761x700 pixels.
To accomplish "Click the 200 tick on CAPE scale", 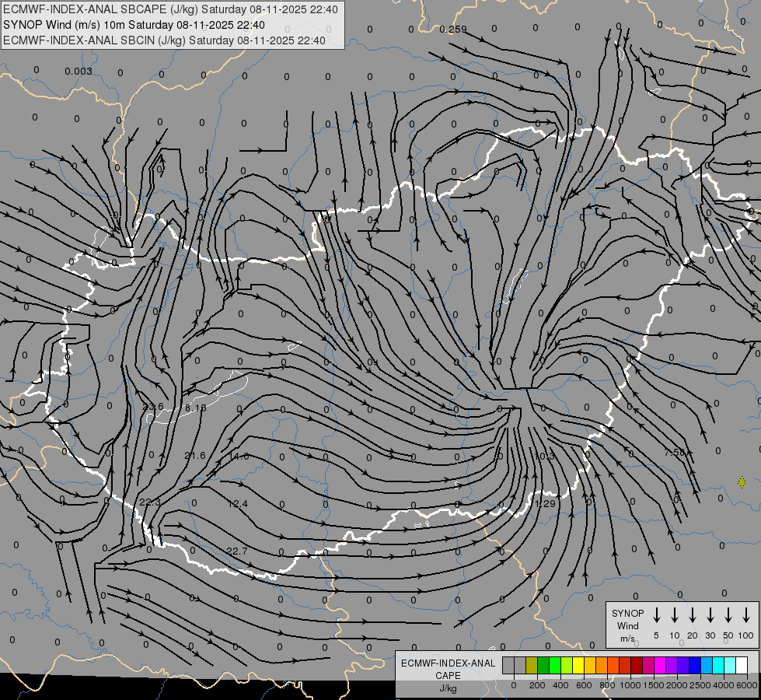I will tap(537, 685).
